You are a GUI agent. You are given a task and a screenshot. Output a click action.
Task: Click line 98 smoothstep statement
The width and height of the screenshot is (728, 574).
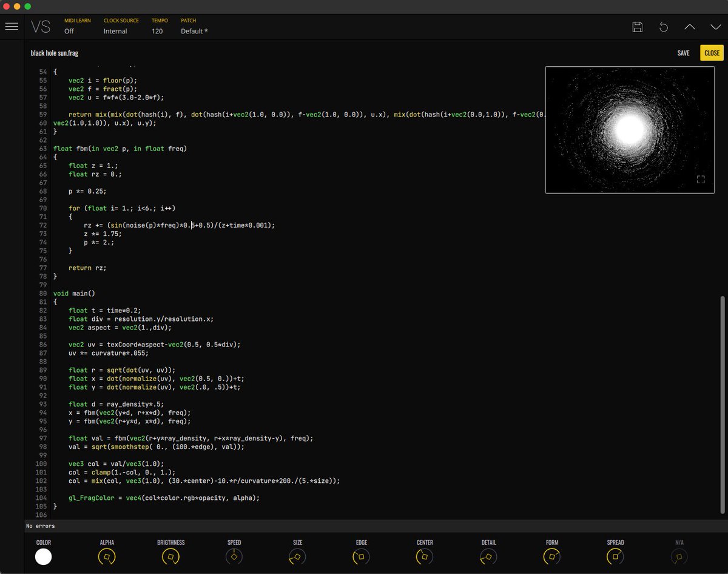pyautogui.click(x=157, y=446)
